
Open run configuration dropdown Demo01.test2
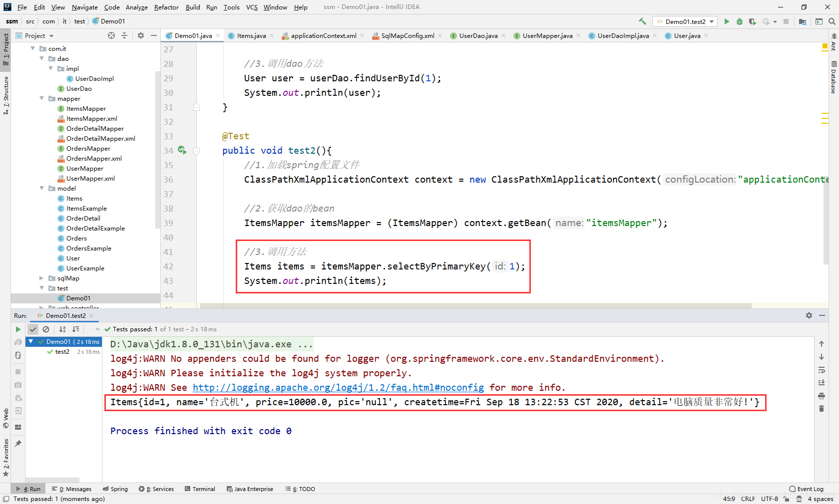click(685, 21)
